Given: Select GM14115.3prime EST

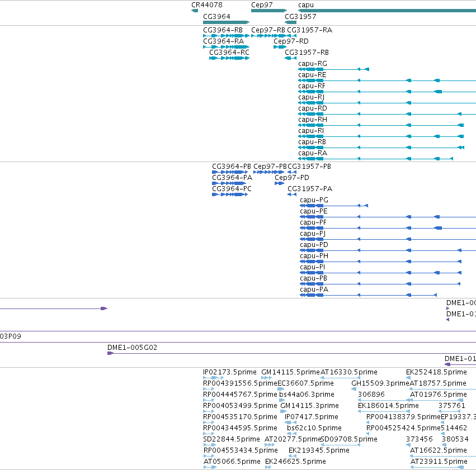Looking at the screenshot, I should coord(283,411).
